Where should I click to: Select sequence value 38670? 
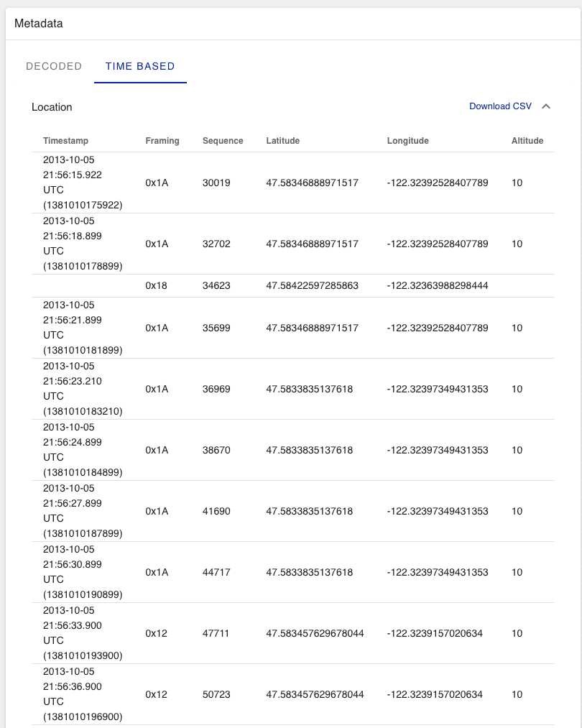[x=216, y=450]
